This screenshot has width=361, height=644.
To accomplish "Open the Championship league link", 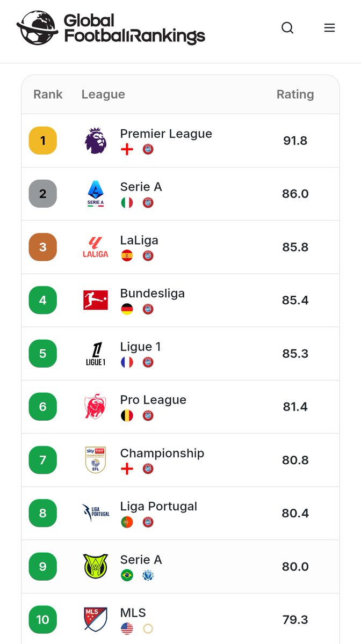I will pyautogui.click(x=162, y=453).
